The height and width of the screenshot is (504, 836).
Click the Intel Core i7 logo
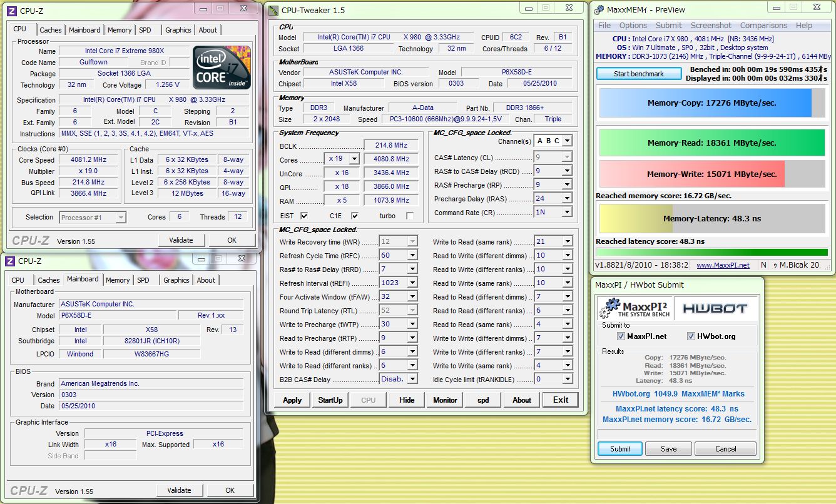pyautogui.click(x=222, y=67)
